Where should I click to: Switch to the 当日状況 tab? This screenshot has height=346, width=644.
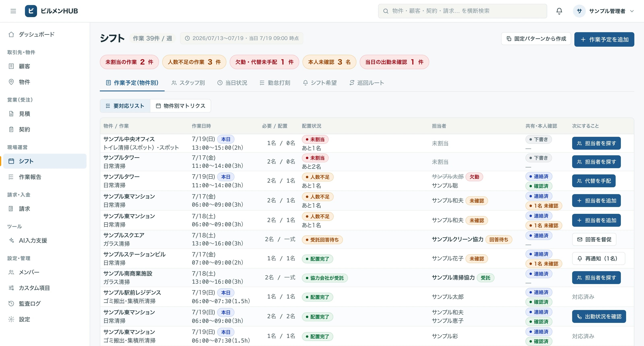(x=232, y=83)
